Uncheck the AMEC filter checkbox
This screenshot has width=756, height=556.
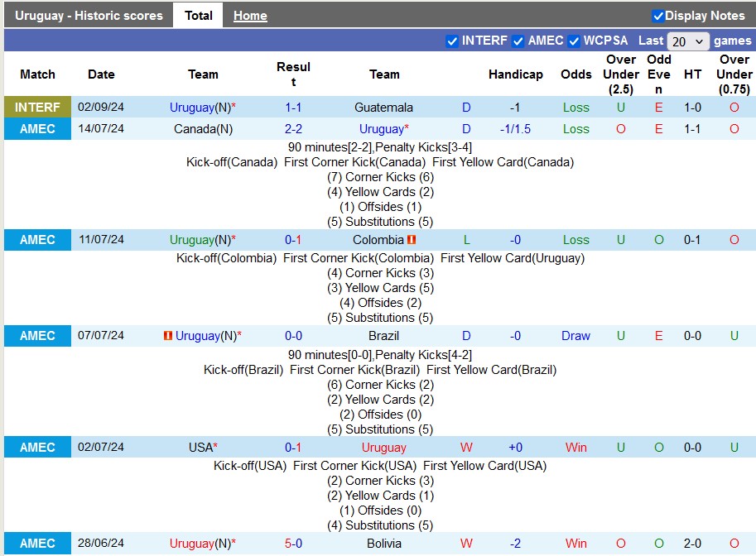click(x=518, y=41)
